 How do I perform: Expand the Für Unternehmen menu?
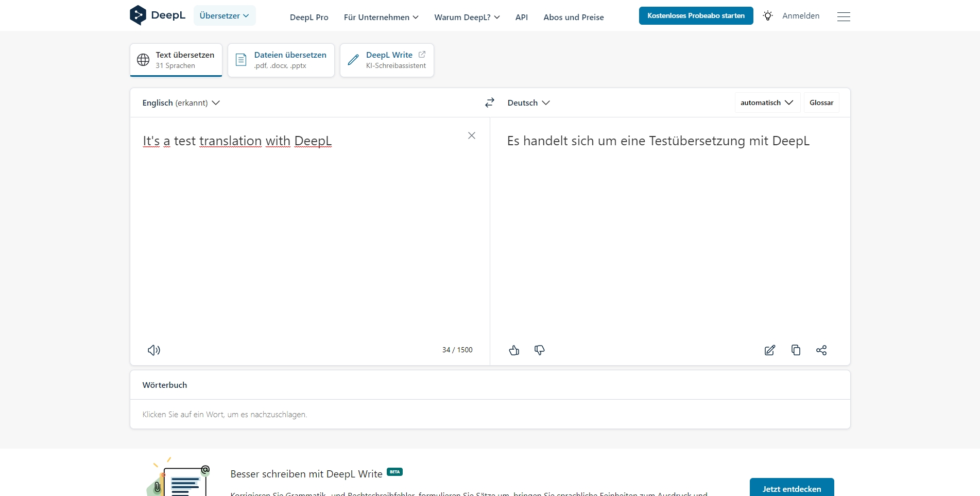(381, 17)
